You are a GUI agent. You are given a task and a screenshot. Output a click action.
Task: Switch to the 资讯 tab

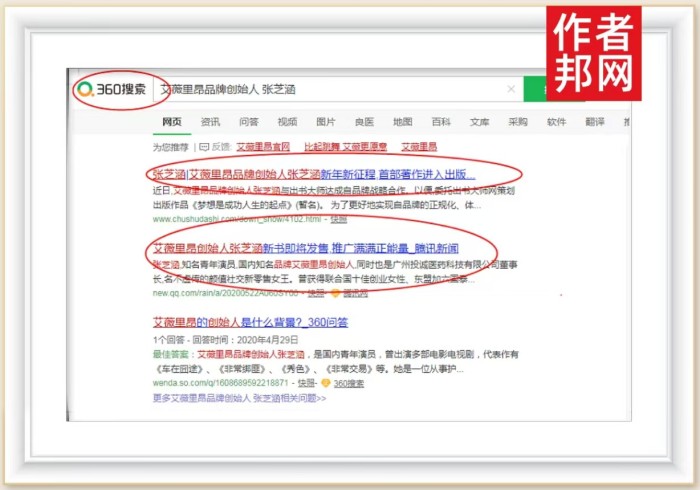(210, 122)
